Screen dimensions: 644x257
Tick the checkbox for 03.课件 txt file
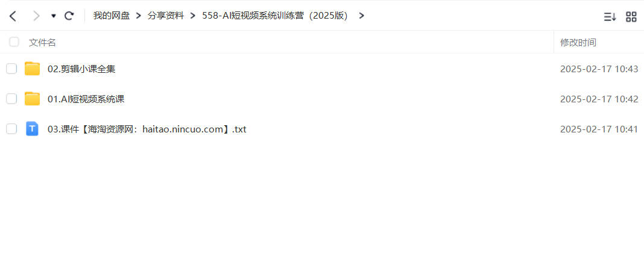point(11,129)
